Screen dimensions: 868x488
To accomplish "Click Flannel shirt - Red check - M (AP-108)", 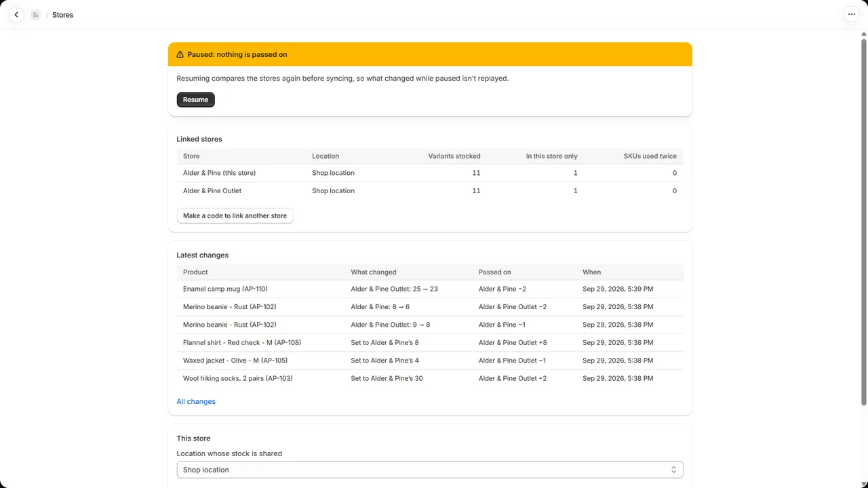I will [x=242, y=342].
